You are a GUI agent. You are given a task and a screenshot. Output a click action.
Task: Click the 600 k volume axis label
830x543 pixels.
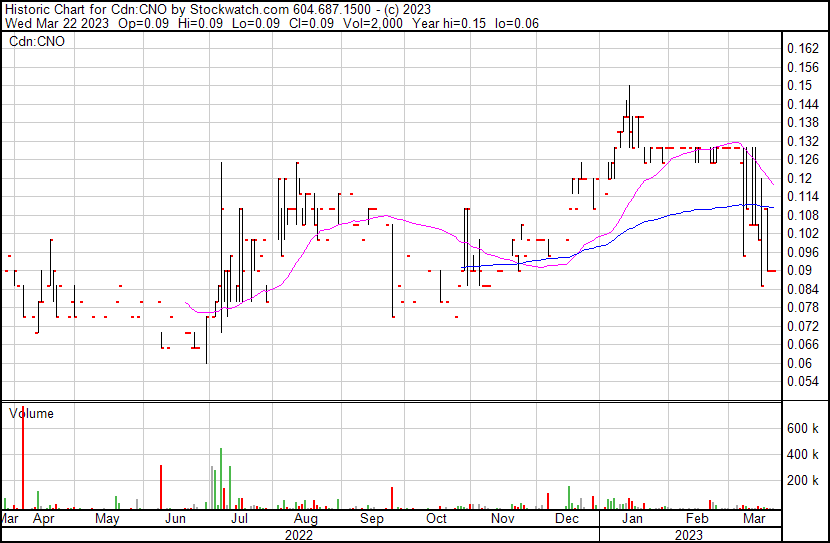[803, 428]
